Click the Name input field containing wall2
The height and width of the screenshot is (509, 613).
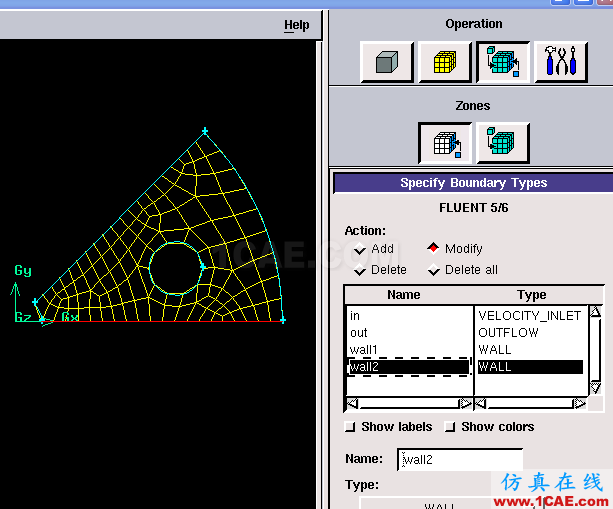pyautogui.click(x=460, y=459)
